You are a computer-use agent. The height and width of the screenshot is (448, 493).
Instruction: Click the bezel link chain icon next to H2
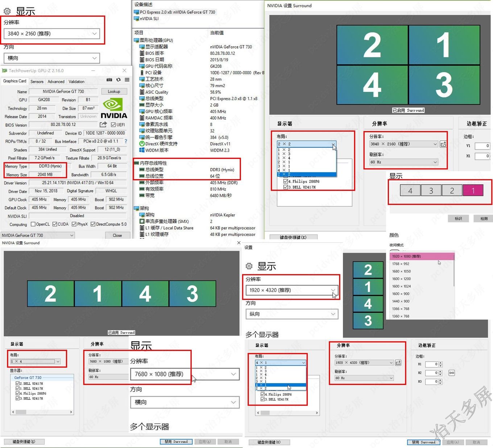[x=452, y=373]
